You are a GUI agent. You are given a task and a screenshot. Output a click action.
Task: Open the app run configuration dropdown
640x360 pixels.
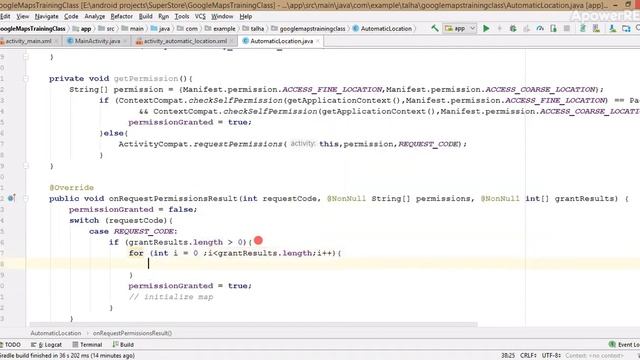[x=460, y=29]
